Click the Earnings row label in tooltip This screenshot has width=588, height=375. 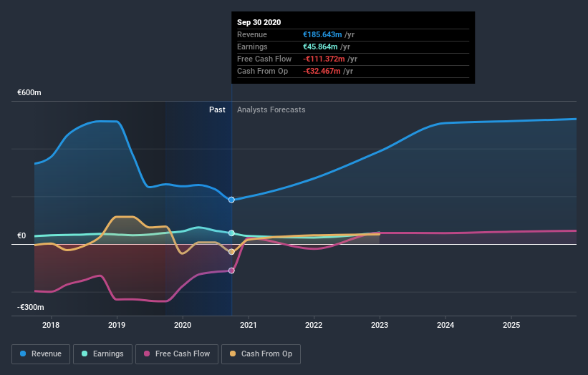252,47
